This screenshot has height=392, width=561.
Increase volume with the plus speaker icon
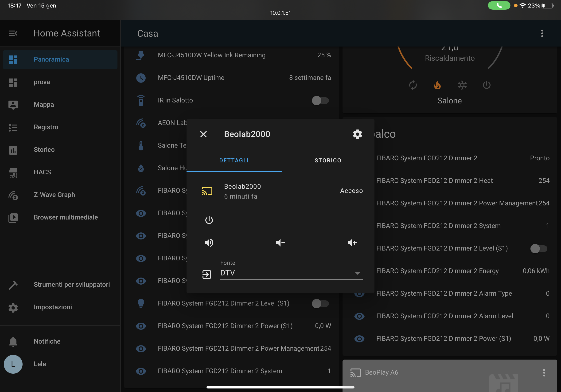[352, 243]
